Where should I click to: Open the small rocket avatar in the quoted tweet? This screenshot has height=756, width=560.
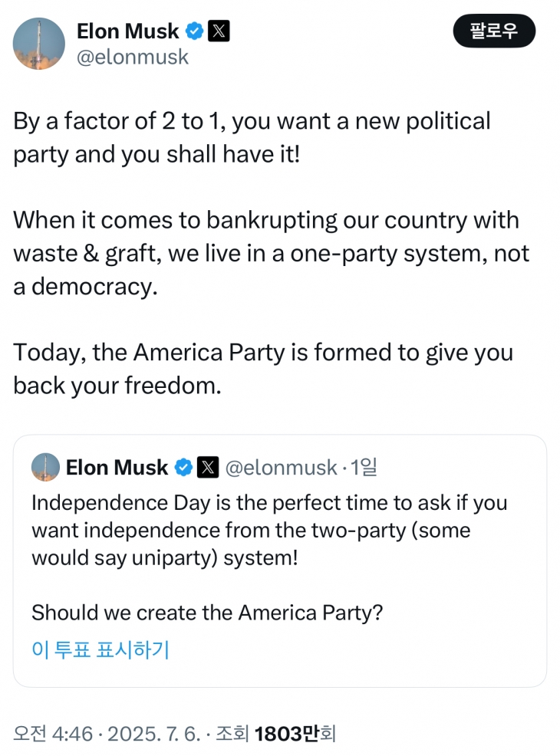pos(45,467)
